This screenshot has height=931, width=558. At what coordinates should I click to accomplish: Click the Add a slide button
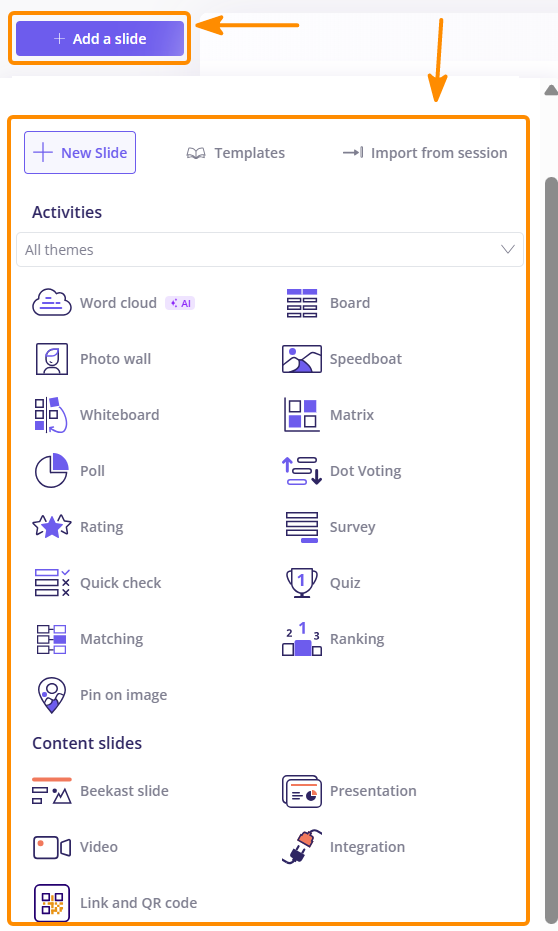(100, 39)
